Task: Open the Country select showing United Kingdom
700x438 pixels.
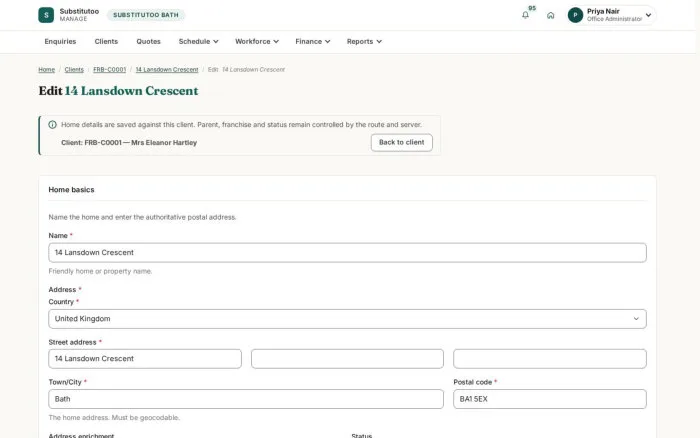Action: (347, 319)
